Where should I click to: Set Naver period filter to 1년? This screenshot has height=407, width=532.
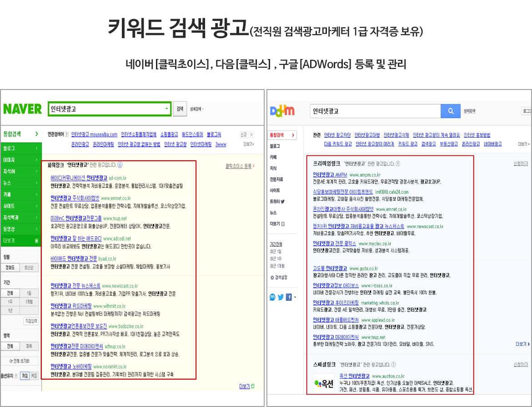[x=10, y=310]
